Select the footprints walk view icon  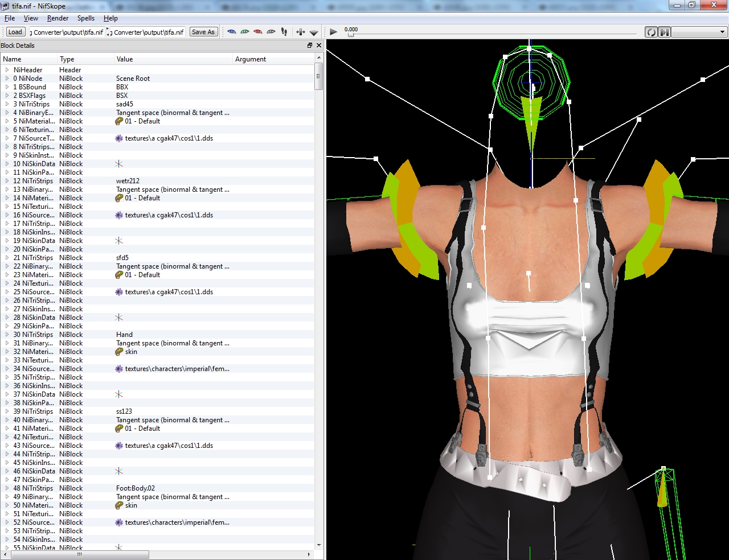tap(284, 32)
